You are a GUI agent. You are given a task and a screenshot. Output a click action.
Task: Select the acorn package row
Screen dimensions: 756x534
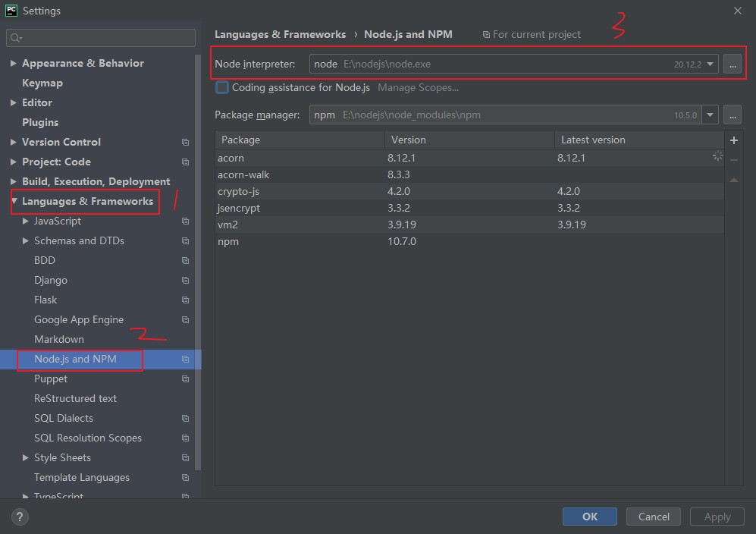coord(469,159)
